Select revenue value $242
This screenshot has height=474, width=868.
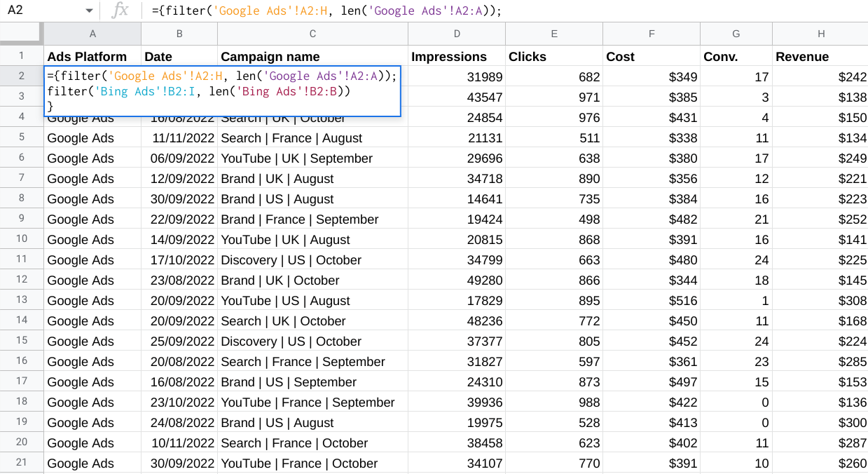(820, 77)
